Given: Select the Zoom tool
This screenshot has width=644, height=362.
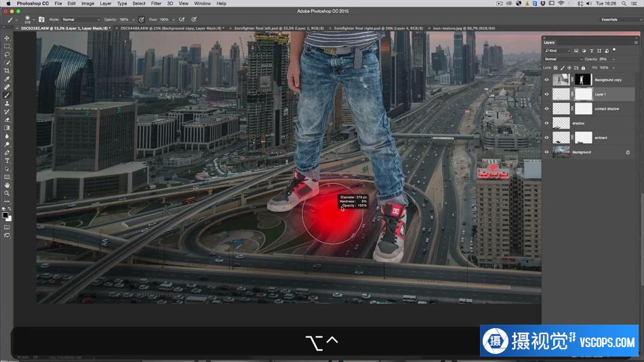Looking at the screenshot, I should tap(7, 193).
